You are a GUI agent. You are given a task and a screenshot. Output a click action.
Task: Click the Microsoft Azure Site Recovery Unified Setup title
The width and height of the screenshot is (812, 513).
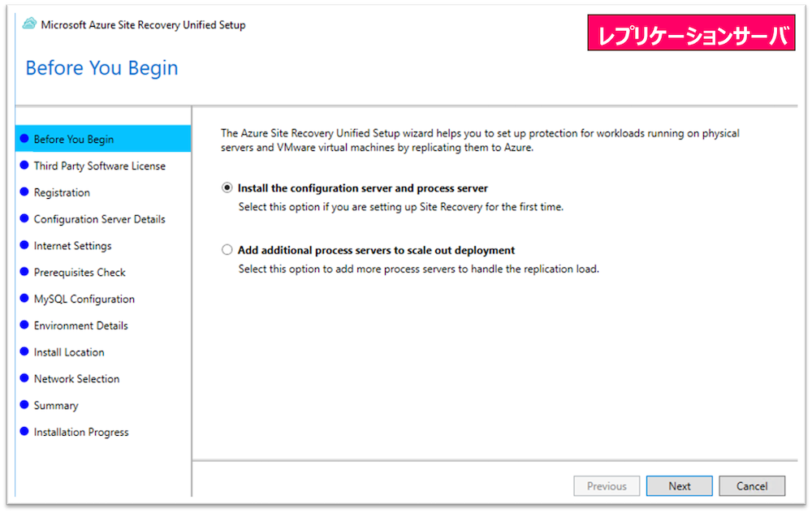pyautogui.click(x=143, y=25)
